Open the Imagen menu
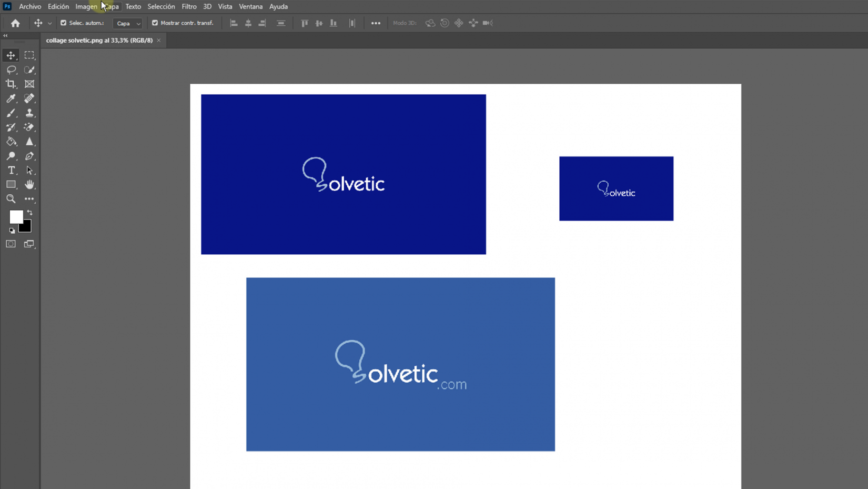 click(x=86, y=7)
